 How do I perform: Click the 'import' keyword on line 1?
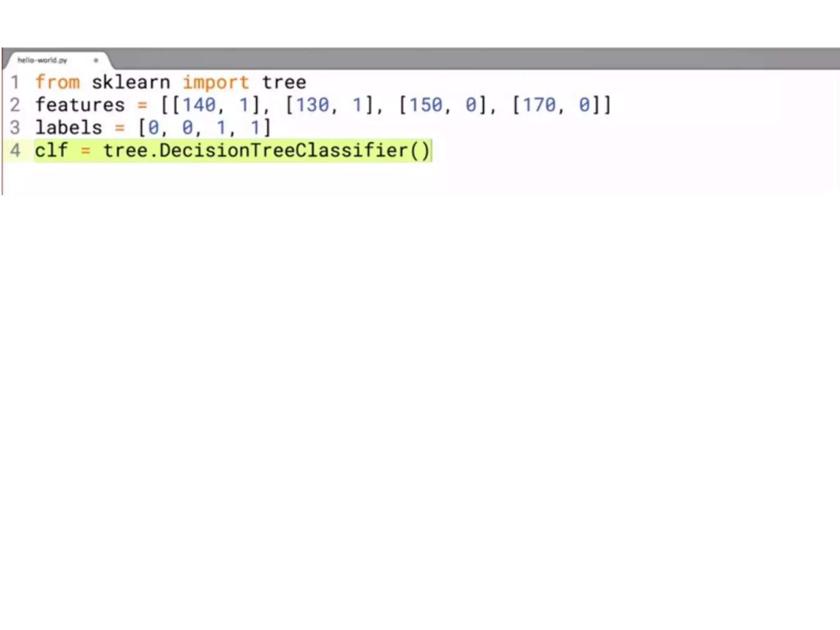click(x=216, y=83)
